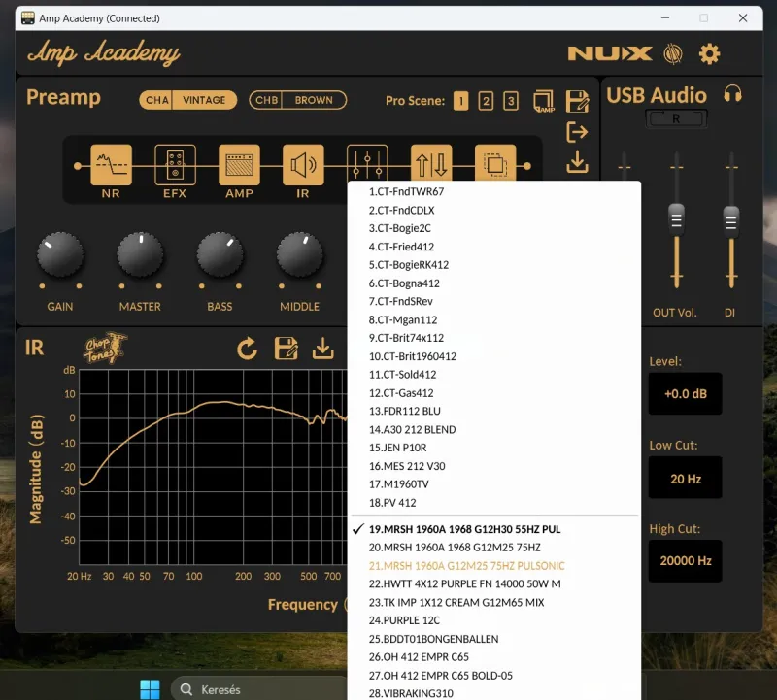777x700 pixels.
Task: Click the Low Cut 20 Hz value
Action: click(685, 479)
